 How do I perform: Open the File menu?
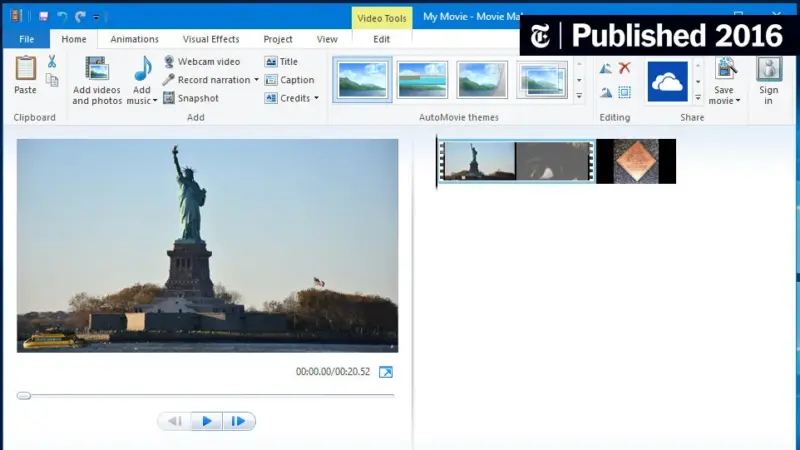pyautogui.click(x=27, y=39)
